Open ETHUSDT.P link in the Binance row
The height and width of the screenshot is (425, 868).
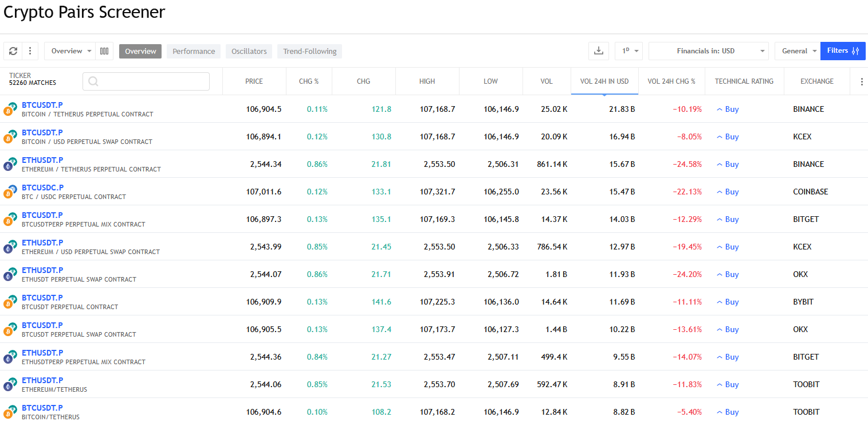pyautogui.click(x=42, y=160)
